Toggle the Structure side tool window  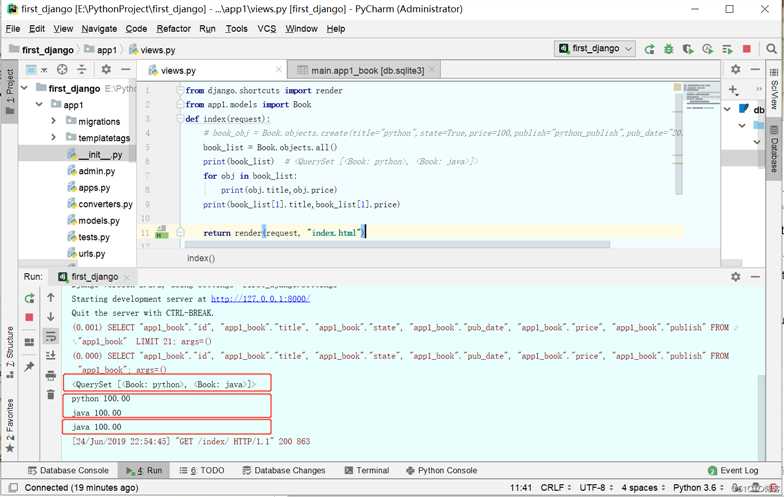[x=10, y=352]
